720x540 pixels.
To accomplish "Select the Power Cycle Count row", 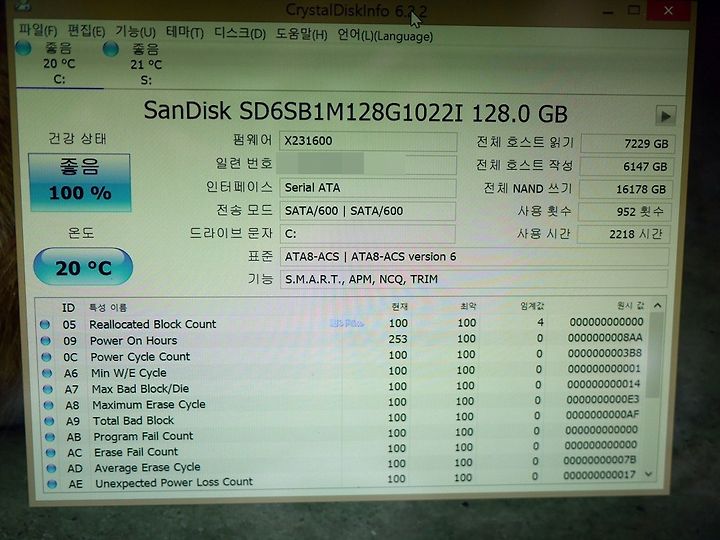I will (342, 355).
